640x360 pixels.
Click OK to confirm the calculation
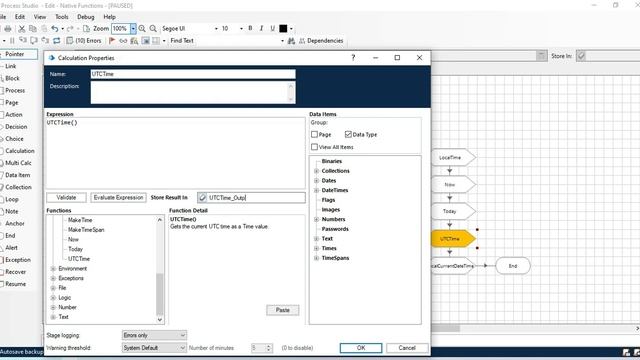(x=361, y=348)
